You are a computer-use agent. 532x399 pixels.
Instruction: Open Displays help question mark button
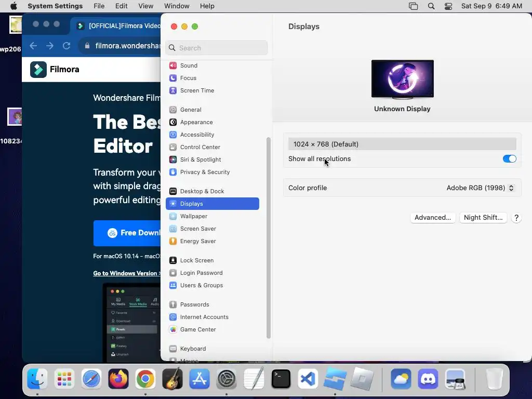[516, 218]
